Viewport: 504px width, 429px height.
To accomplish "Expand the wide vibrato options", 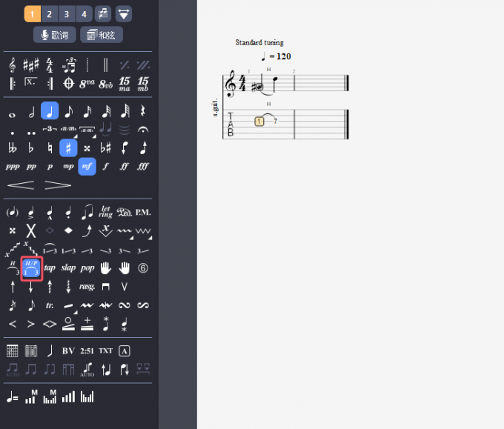I will [x=143, y=231].
